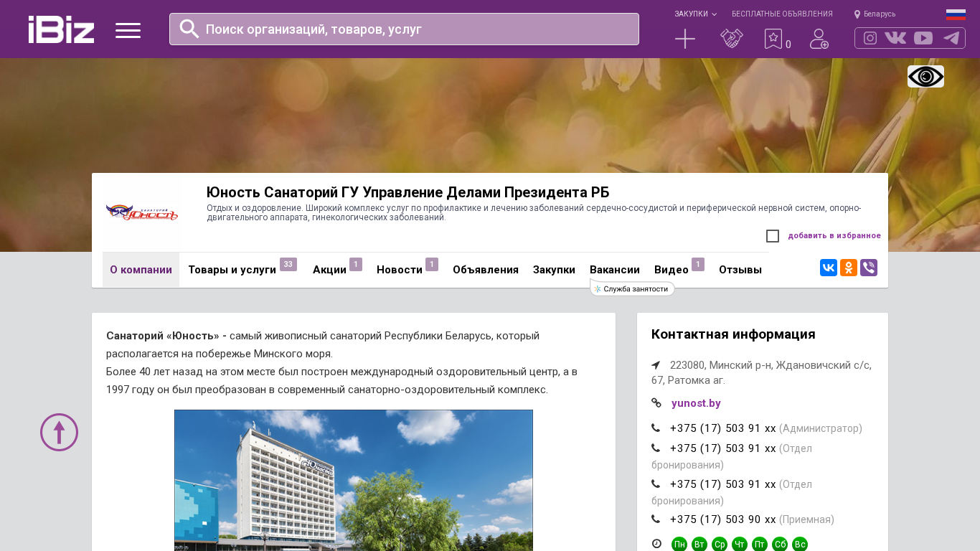
Task: Click the Юность sanatorium logo
Action: click(x=142, y=212)
